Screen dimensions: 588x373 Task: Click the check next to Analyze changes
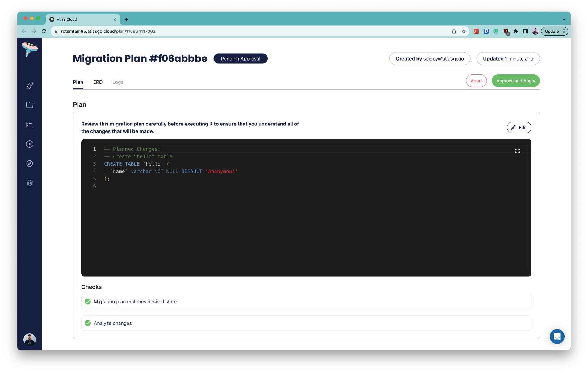88,323
